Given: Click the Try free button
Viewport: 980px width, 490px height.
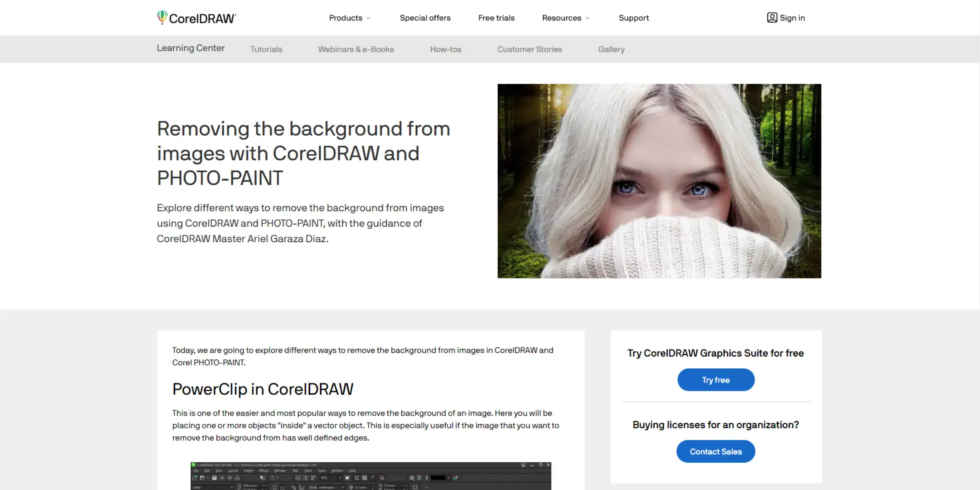Looking at the screenshot, I should (716, 380).
